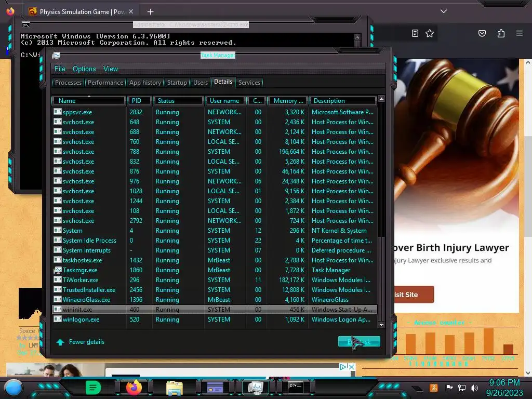Select the WinaeroGlass.exe process

coord(215,300)
